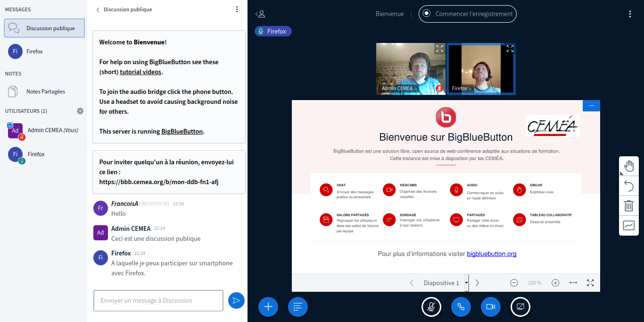Click Commencer l'enregistrement button

[467, 14]
